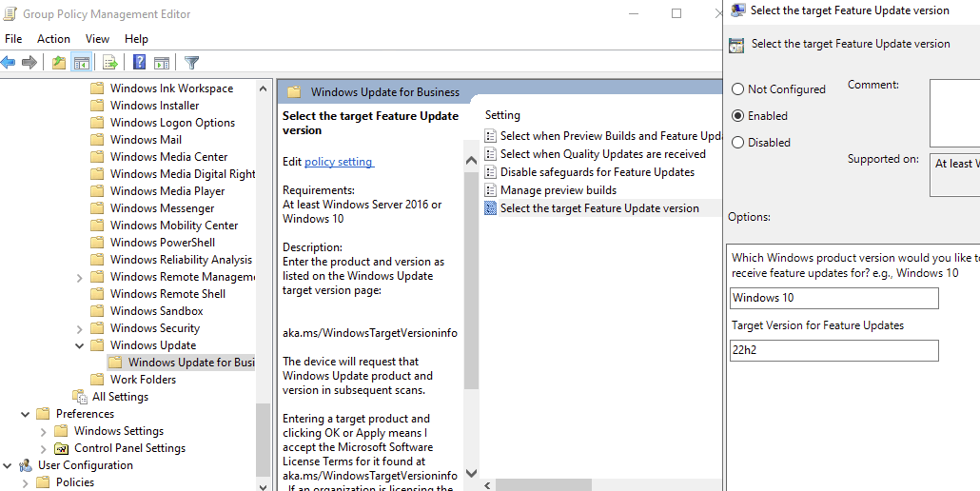Open the Help question-mark toolbar icon
The image size is (980, 491).
click(139, 62)
